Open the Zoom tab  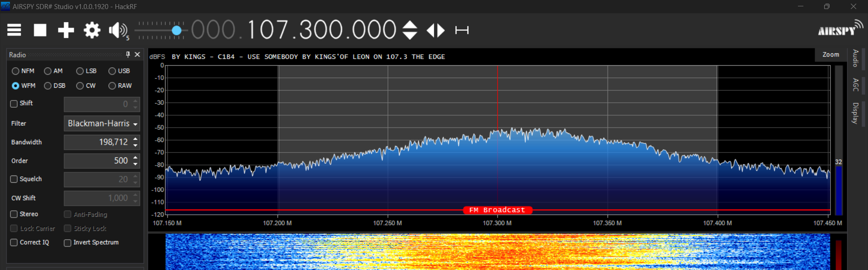click(x=831, y=54)
